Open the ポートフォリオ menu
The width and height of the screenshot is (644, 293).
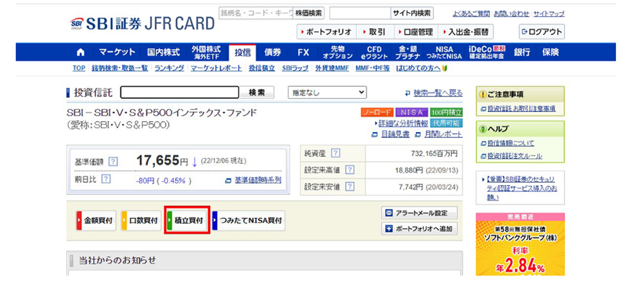click(x=326, y=32)
